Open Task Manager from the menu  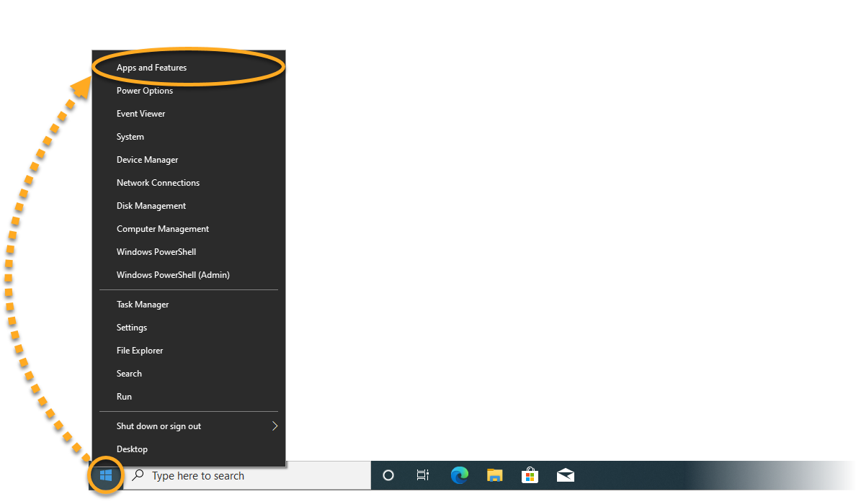pyautogui.click(x=143, y=305)
